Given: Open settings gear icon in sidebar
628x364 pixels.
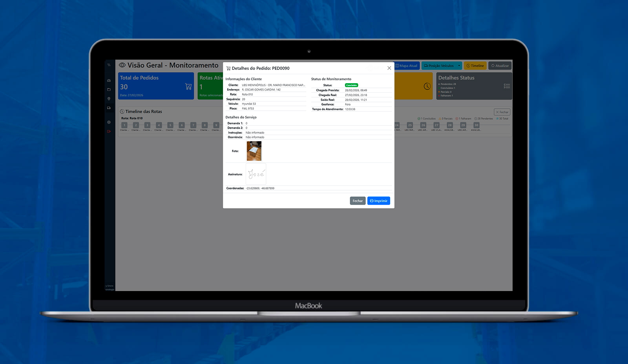Looking at the screenshot, I should [109, 122].
